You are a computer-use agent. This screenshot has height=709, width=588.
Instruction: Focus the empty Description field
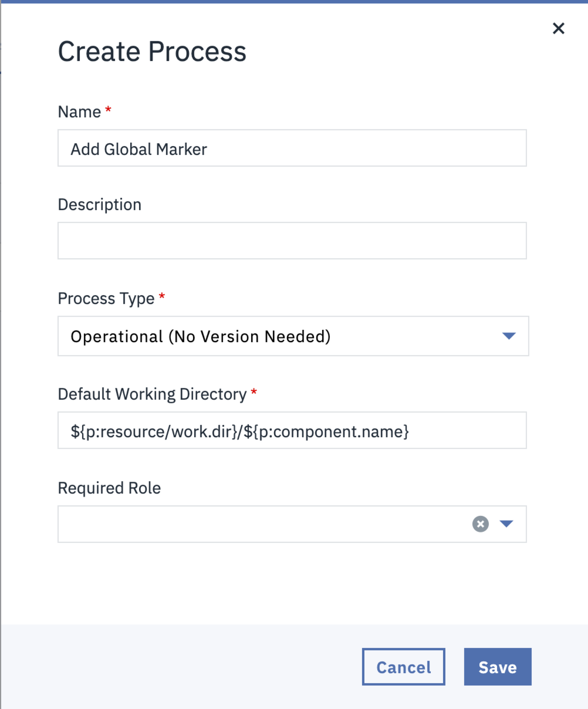pyautogui.click(x=292, y=241)
